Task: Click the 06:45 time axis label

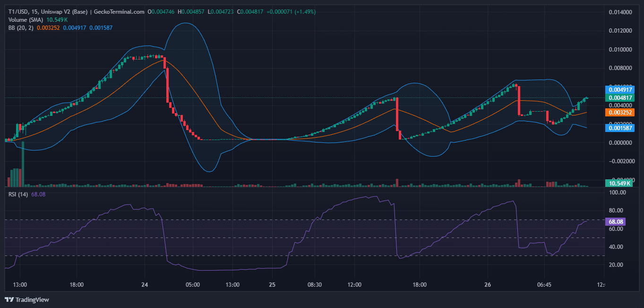Action: tap(544, 285)
